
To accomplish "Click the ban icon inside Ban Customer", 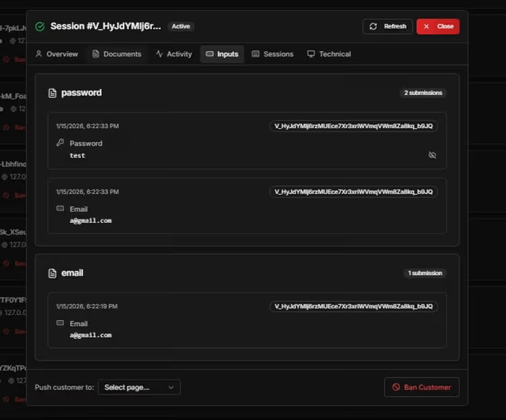I will click(395, 387).
